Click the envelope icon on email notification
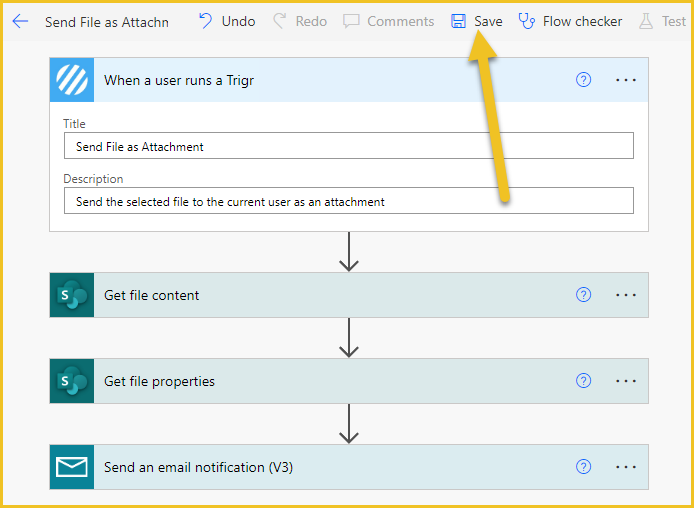 pyautogui.click(x=72, y=467)
